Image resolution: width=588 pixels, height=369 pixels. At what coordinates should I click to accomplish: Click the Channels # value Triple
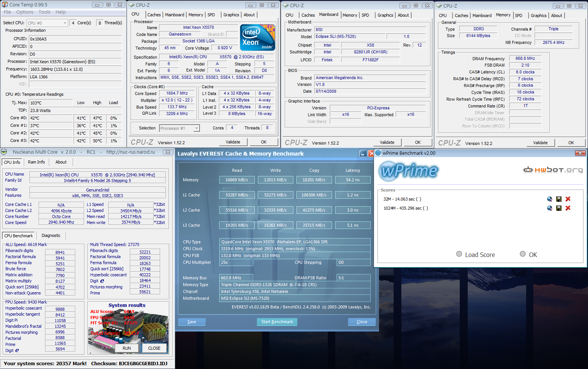(554, 29)
